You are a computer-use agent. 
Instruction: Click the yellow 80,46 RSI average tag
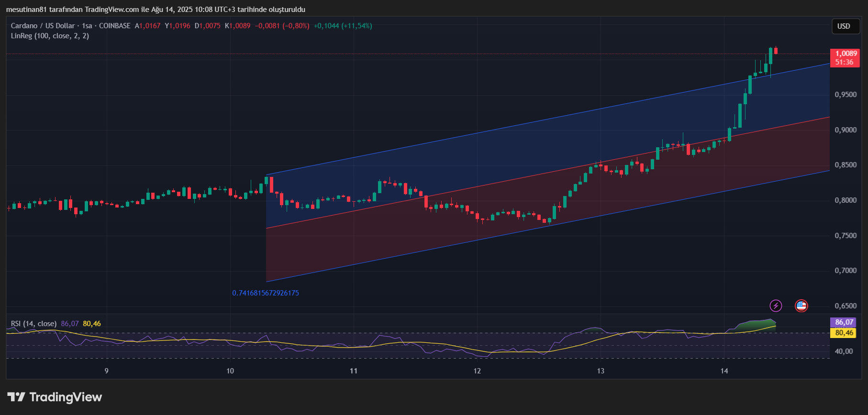pyautogui.click(x=844, y=333)
